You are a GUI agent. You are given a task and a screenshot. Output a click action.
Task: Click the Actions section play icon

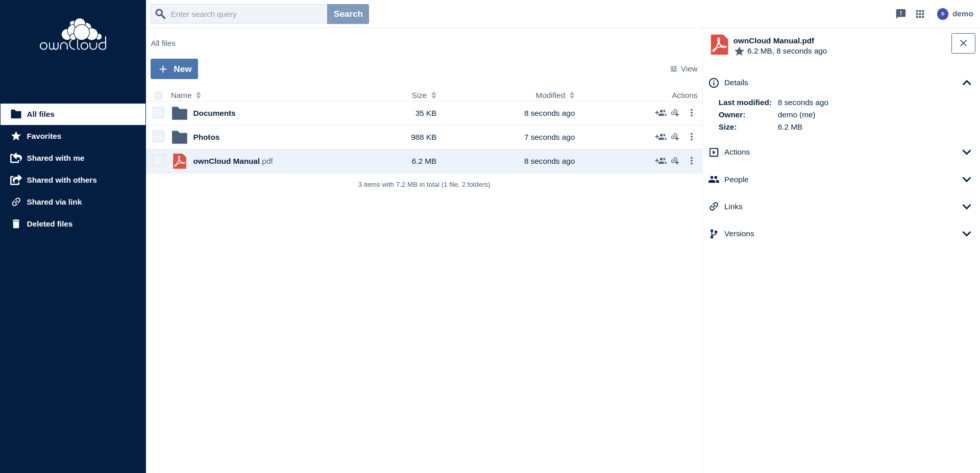714,152
